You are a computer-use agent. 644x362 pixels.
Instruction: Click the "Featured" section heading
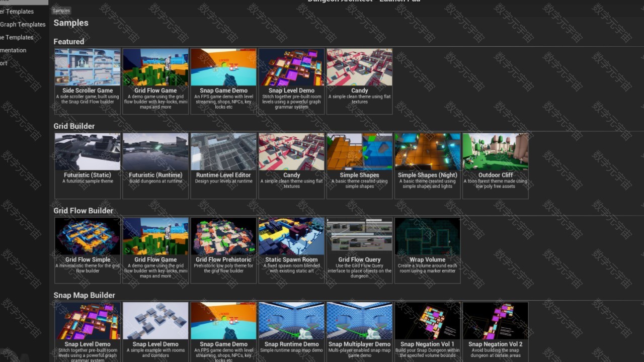tap(69, 41)
